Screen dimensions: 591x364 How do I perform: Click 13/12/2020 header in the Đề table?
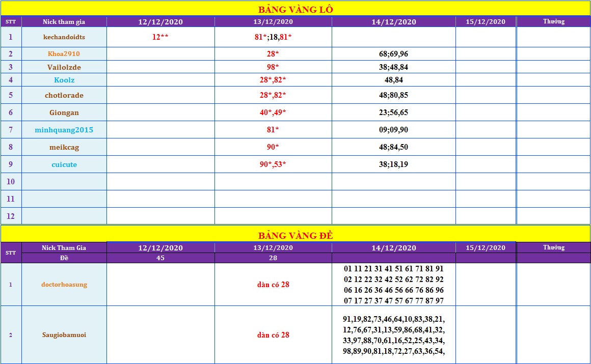coord(273,247)
